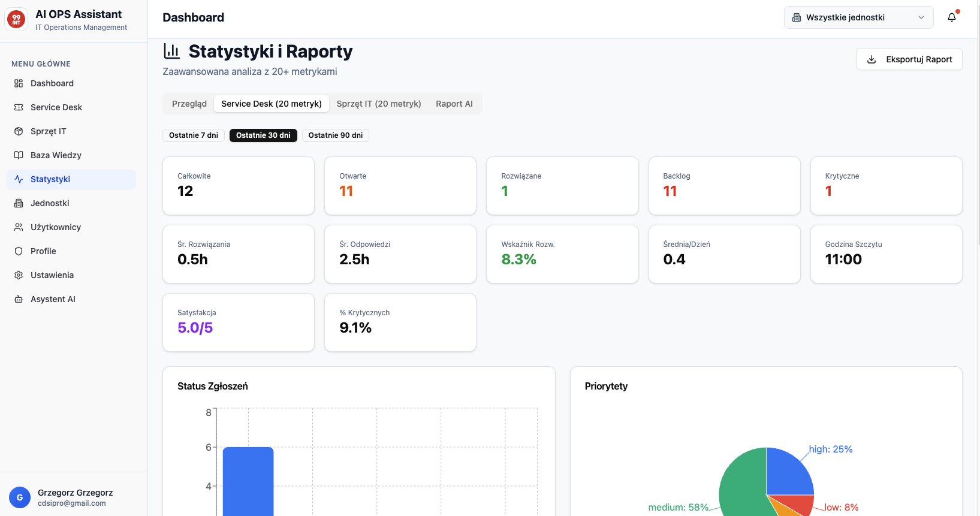Image resolution: width=980 pixels, height=516 pixels.
Task: Click the Użytkownicy people icon
Action: pyautogui.click(x=19, y=227)
